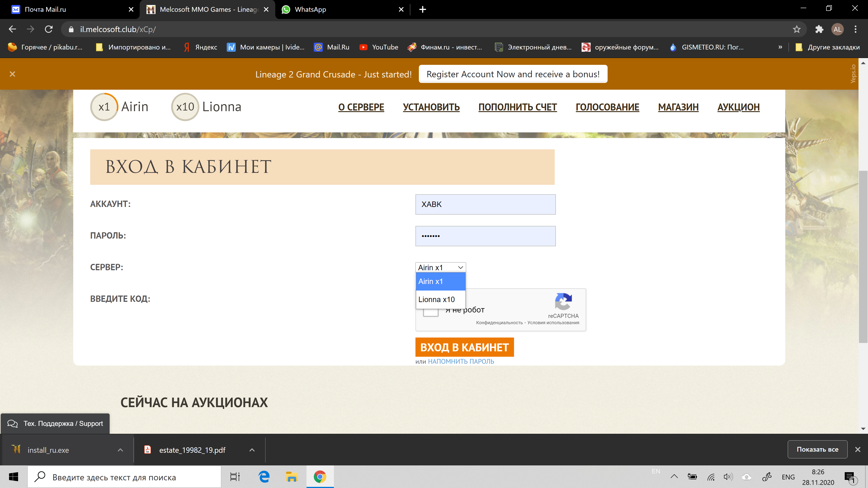Expand estate_19982_19.pdf download options chevron

(x=252, y=450)
